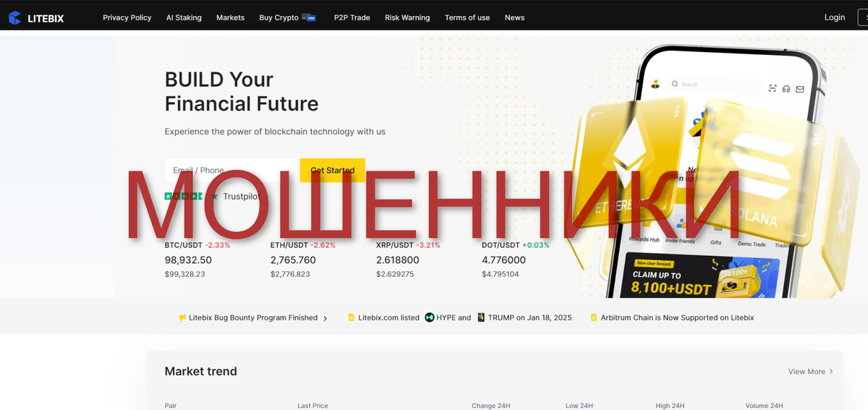Open Terms of use page
The image size is (868, 410).
pyautogui.click(x=467, y=17)
